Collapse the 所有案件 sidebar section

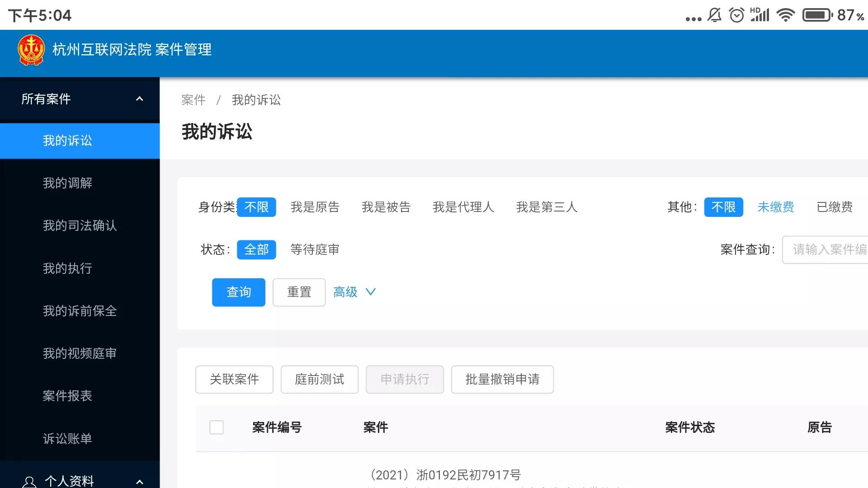pos(140,99)
